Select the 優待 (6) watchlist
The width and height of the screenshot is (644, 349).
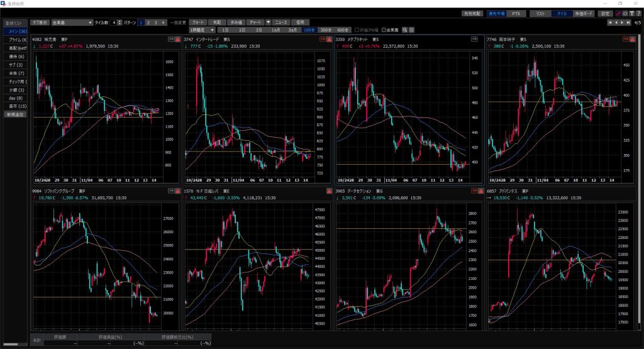click(16, 56)
